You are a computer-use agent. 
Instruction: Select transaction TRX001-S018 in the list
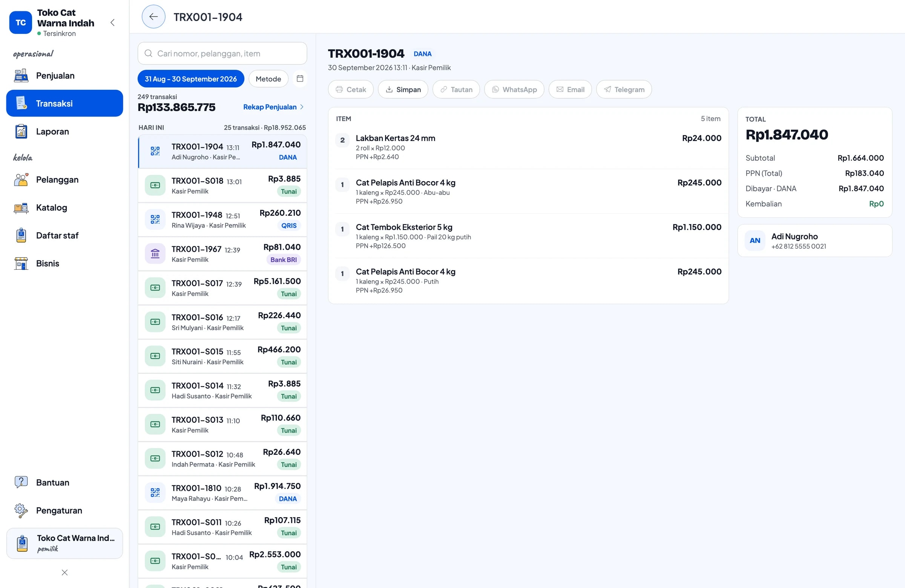(x=222, y=185)
